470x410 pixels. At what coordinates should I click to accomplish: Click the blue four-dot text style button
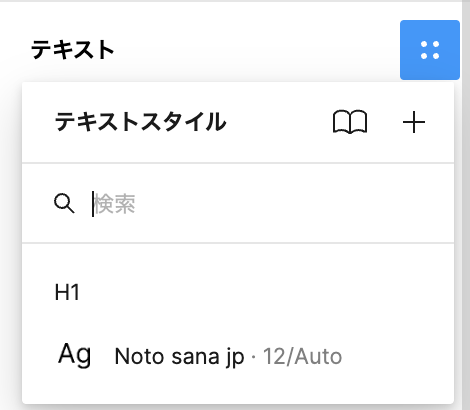pos(430,50)
